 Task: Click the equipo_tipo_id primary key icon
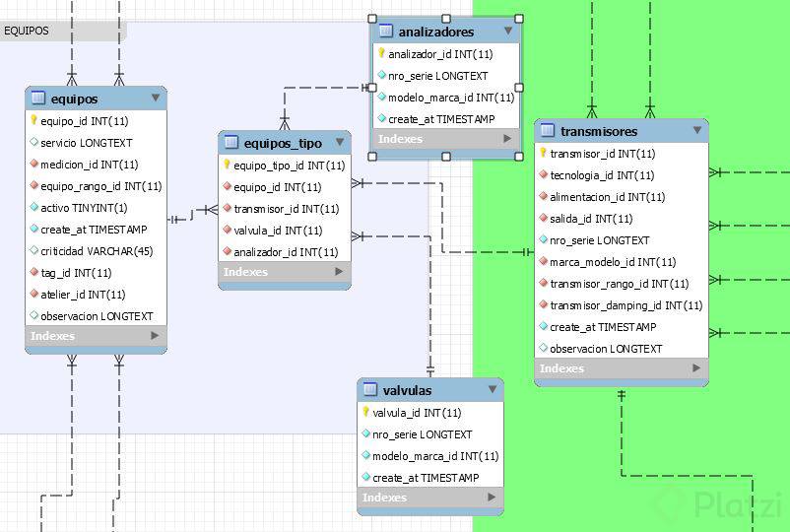[x=227, y=165]
